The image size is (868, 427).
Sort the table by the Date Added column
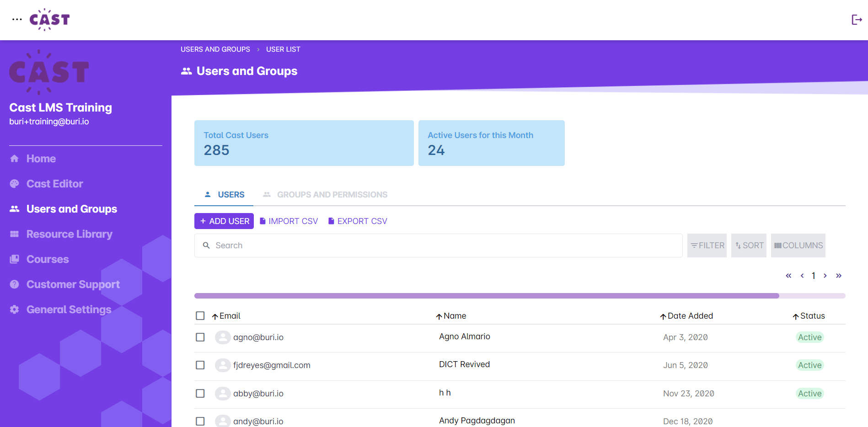pos(686,316)
